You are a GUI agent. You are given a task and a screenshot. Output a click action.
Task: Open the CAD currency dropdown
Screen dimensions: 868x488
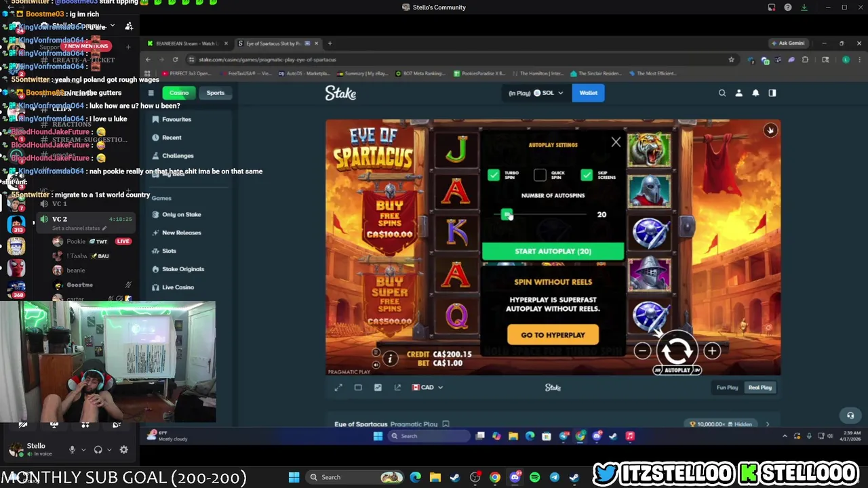pos(427,387)
